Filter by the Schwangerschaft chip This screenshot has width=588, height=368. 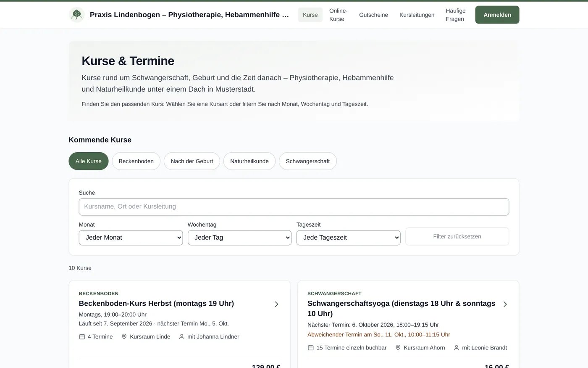click(x=308, y=161)
